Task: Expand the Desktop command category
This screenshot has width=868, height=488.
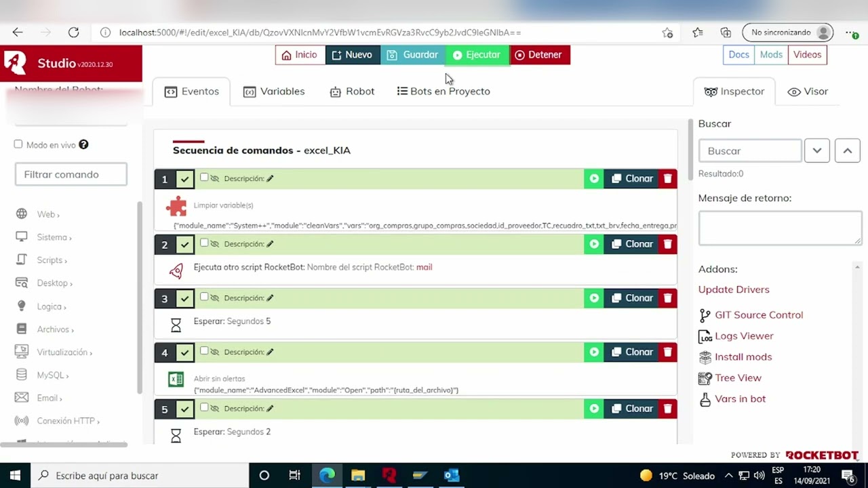Action: (x=54, y=283)
